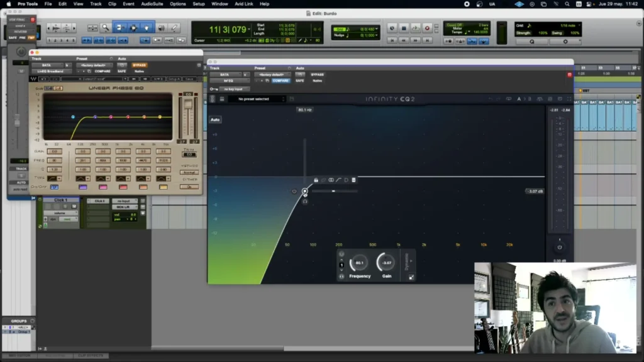Click Infinity EQ undo arrow

491,99
